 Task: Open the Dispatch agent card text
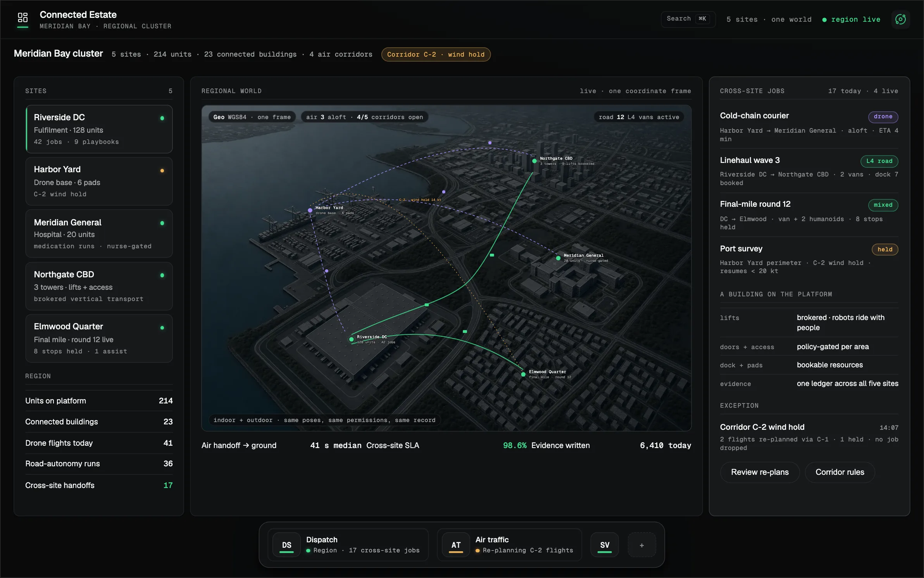point(363,545)
